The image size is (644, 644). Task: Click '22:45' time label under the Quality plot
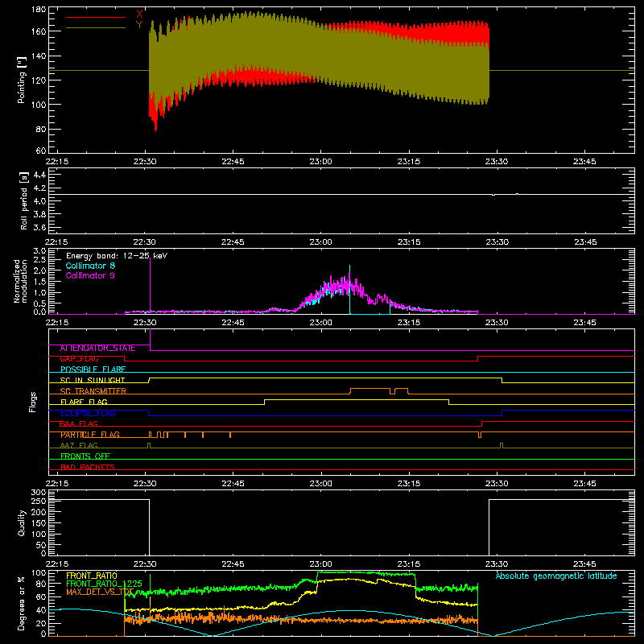click(233, 564)
